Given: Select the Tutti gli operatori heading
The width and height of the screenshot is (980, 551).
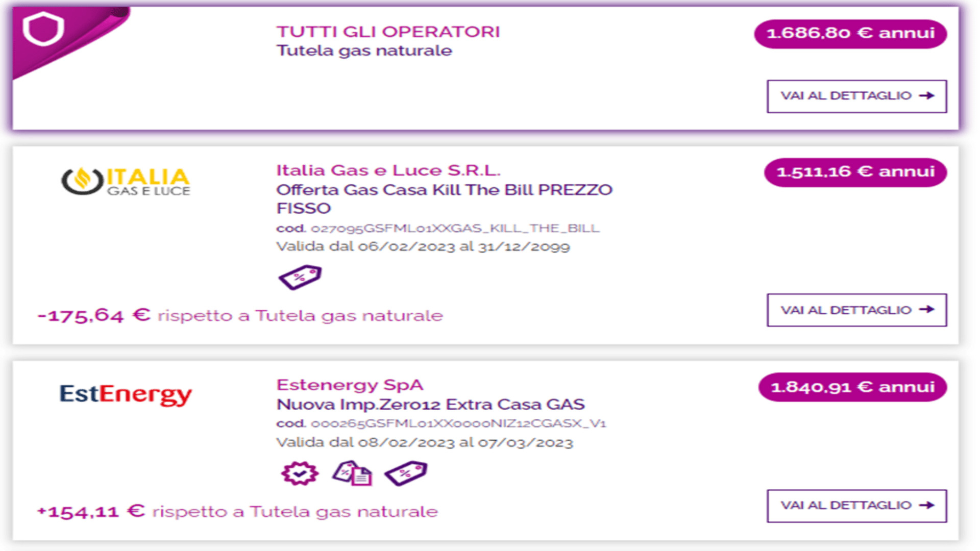Looking at the screenshot, I should click(388, 32).
